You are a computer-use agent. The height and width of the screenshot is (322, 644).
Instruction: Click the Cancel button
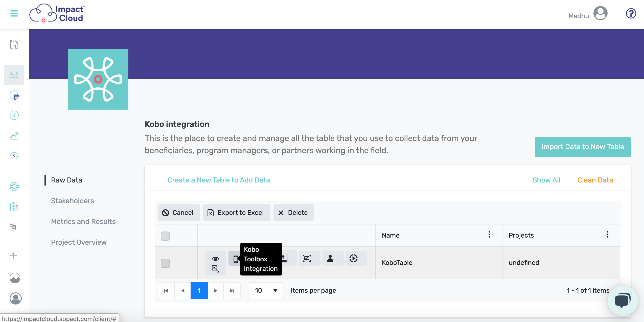(179, 213)
